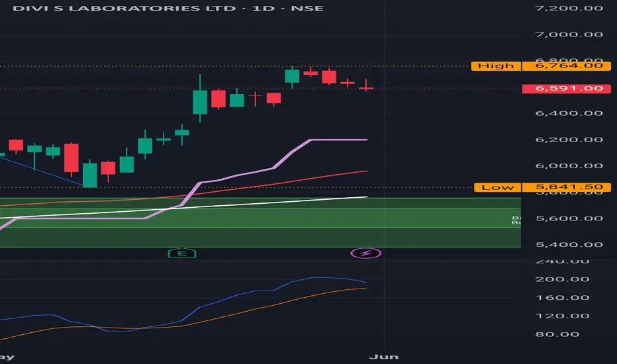Viewport: 617px width, 364px height.
Task: Click the tall green candle with the highest wick
Action: click(200, 102)
